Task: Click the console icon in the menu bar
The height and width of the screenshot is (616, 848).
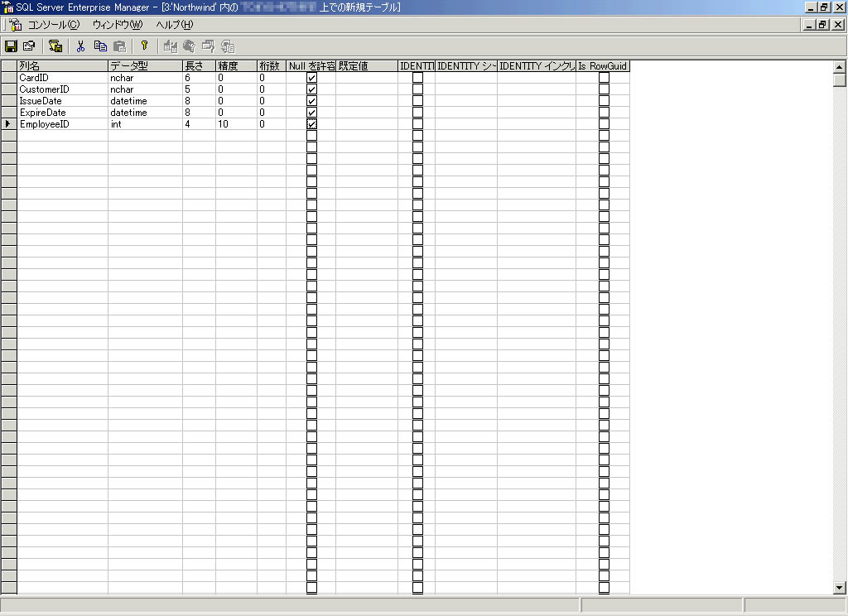Action: pos(16,24)
